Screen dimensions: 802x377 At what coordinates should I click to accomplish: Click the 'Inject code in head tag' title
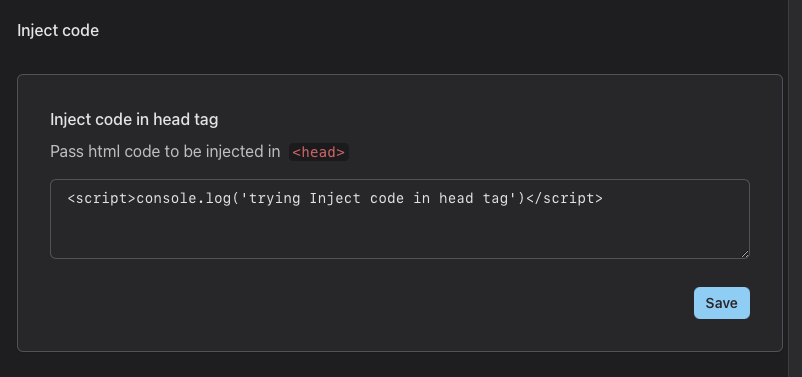pyautogui.click(x=134, y=119)
